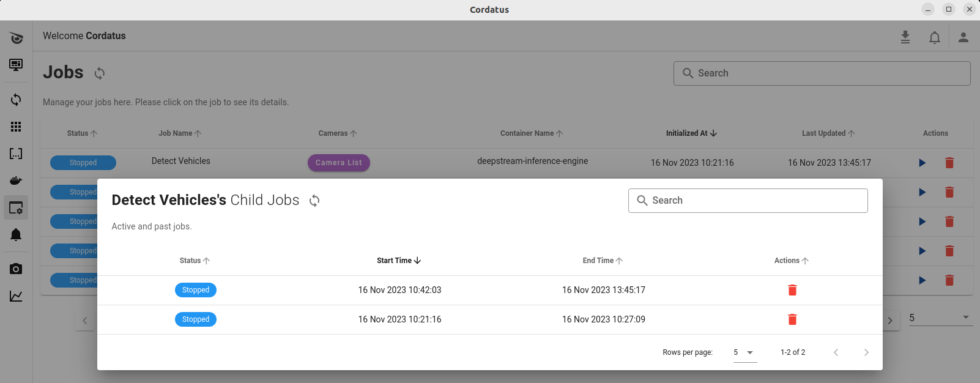The image size is (980, 383).
Task: Delete the child job started at 10:42:03
Action: coord(792,290)
